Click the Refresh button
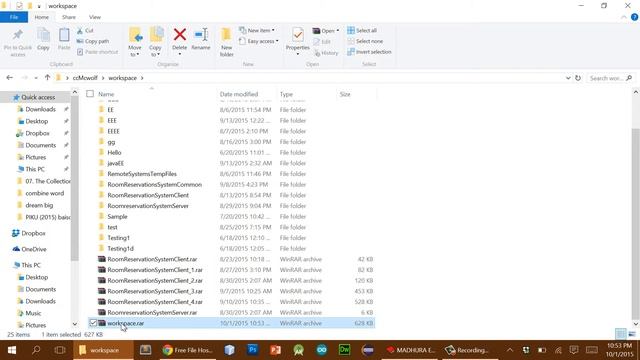Screen dimensions: 640x360 (x=578, y=78)
